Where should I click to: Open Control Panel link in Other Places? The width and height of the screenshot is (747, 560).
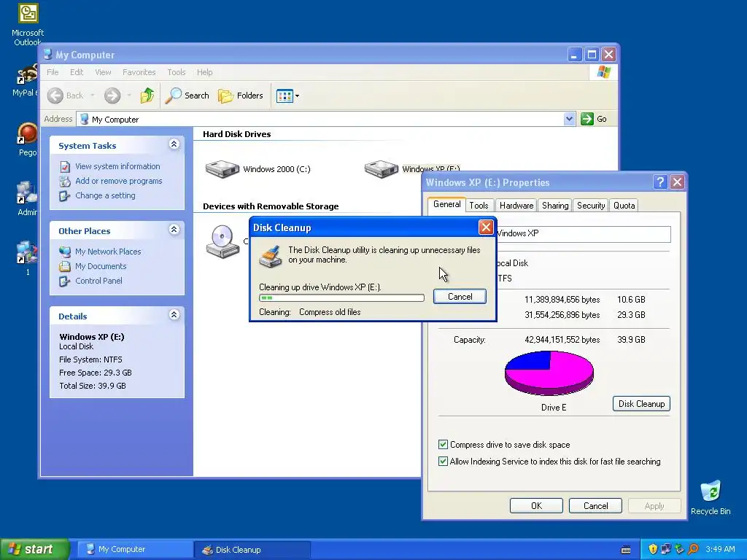click(x=98, y=281)
